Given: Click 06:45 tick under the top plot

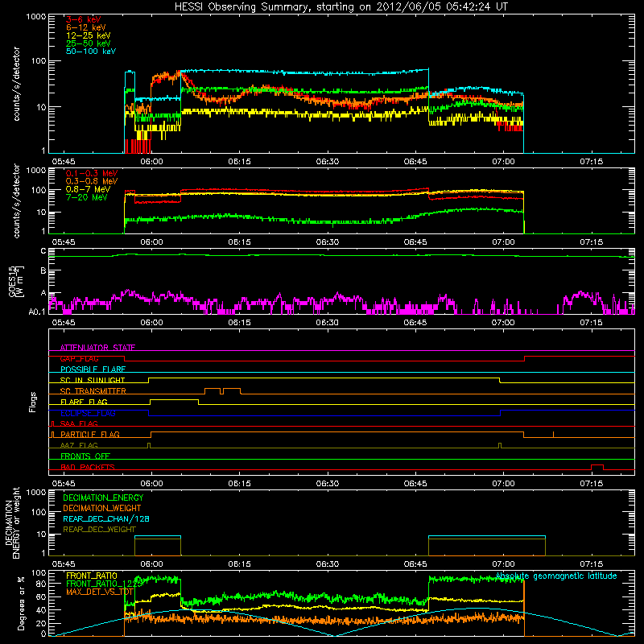Looking at the screenshot, I should point(415,162).
